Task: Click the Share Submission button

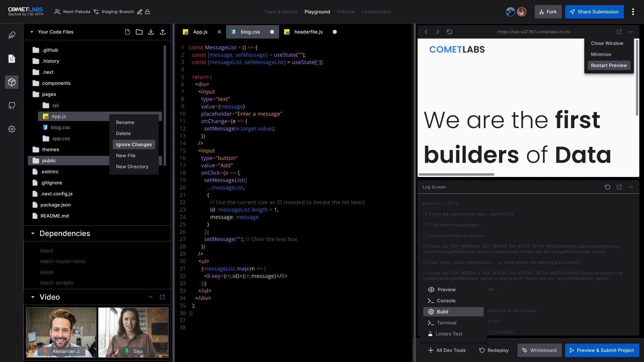Action: tap(594, 12)
